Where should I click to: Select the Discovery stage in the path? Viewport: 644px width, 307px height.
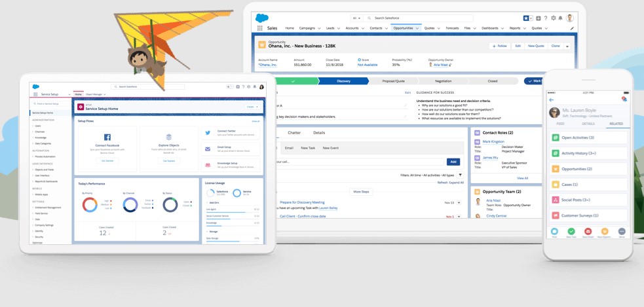pyautogui.click(x=344, y=81)
